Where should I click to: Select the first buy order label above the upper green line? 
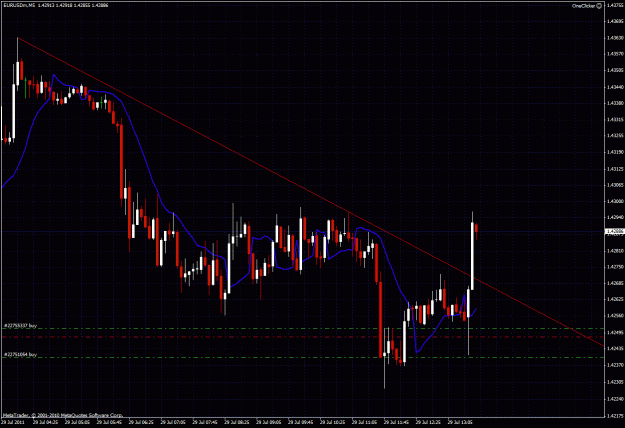click(x=20, y=326)
